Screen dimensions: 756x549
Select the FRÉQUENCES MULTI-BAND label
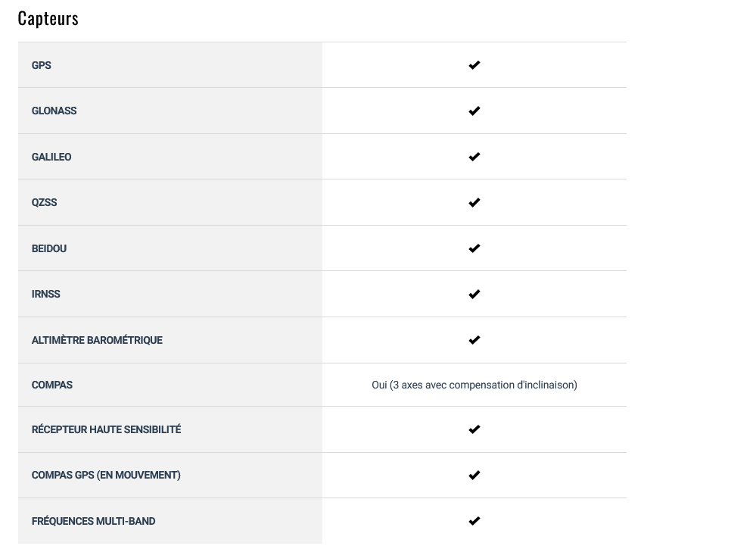[x=93, y=521]
